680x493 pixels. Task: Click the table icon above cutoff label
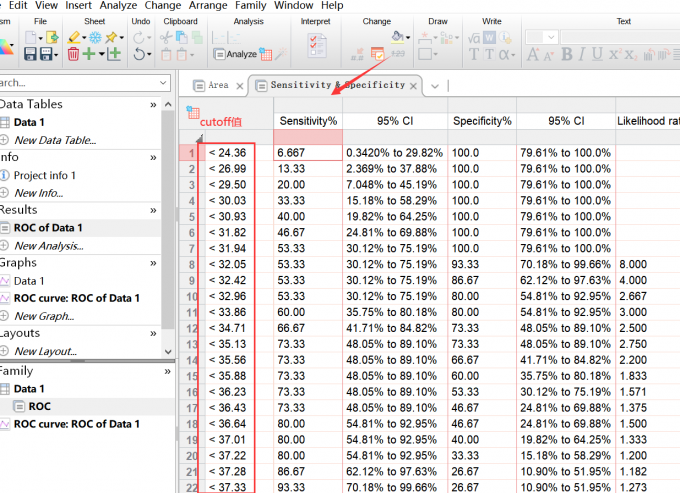(x=193, y=112)
